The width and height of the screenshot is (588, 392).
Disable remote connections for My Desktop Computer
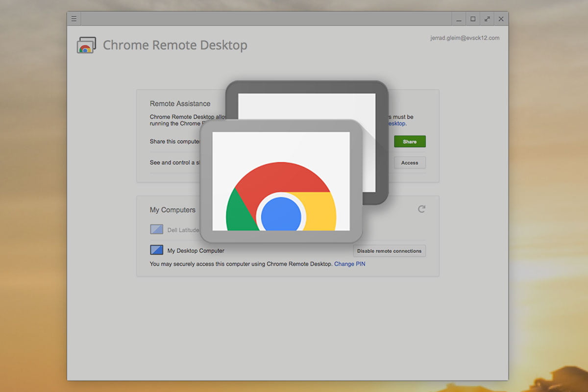[389, 251]
